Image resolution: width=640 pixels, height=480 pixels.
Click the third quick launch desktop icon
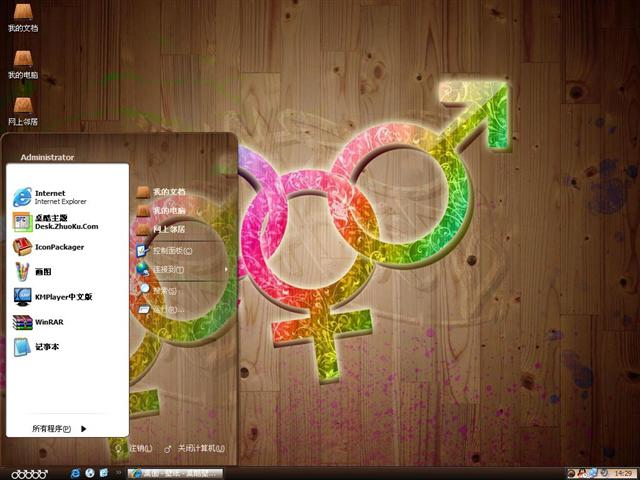(104, 473)
